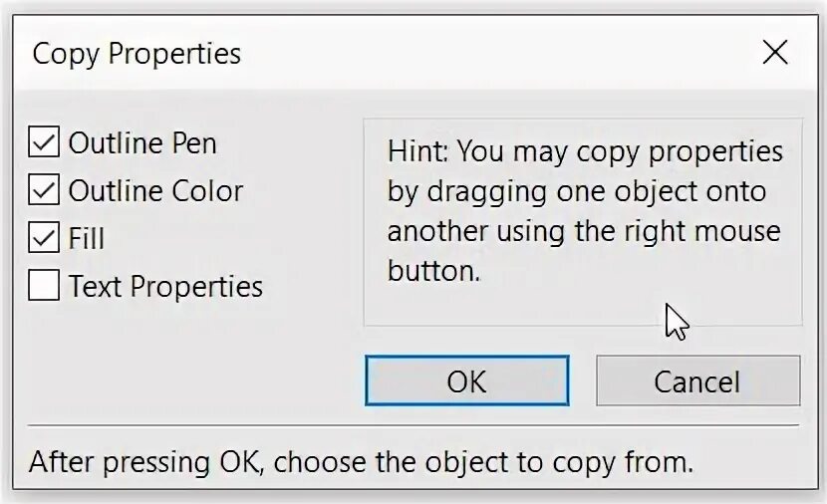Click the "Fill" label text
827x504 pixels.
tap(87, 238)
